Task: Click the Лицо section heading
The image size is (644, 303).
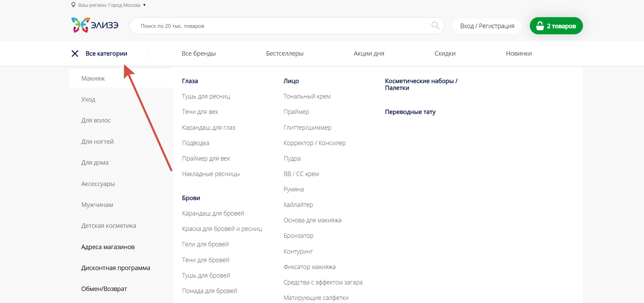Action: pyautogui.click(x=291, y=81)
